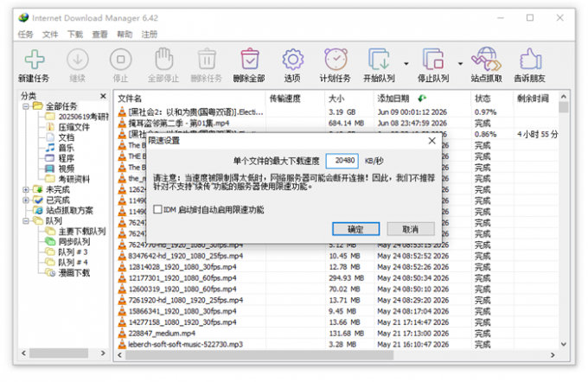Viewport: 588px width, 382px height.
Task: Select file 8347642-hd_1920_1080_25fps.mp4
Action: [185, 256]
